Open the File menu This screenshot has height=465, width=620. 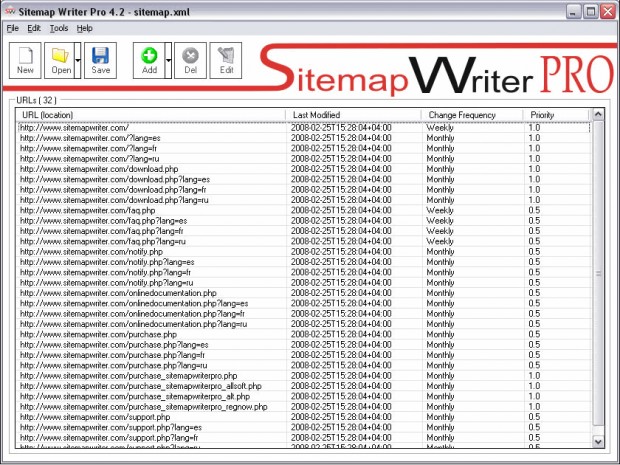13,28
